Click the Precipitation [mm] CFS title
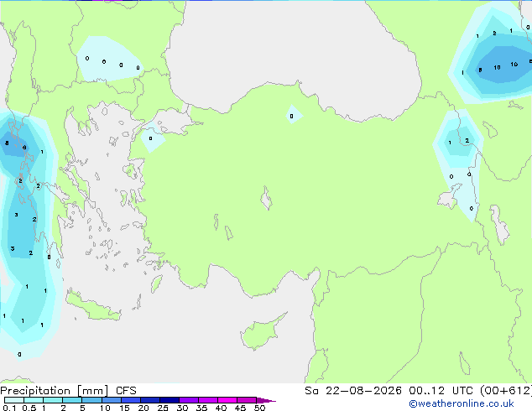This screenshot has height=411, width=532. (x=68, y=391)
